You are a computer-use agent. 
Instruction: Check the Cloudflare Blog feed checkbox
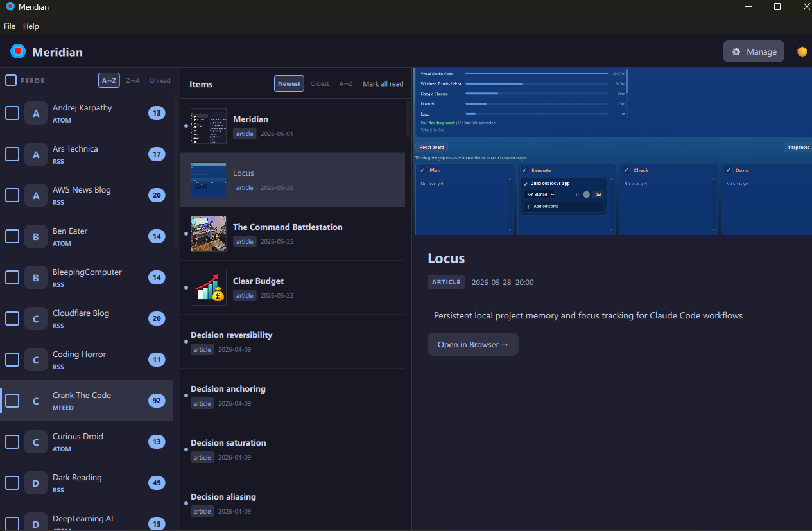click(x=12, y=318)
